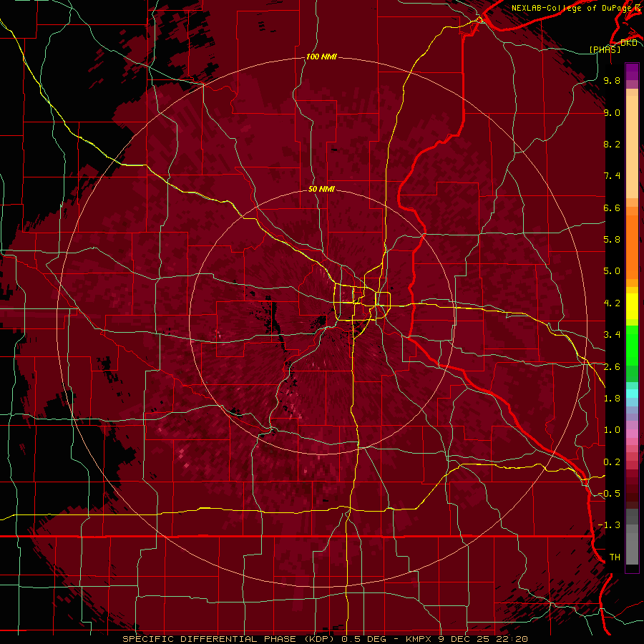
Task: Click the 50 NMI range ring label
Action: pos(321,189)
